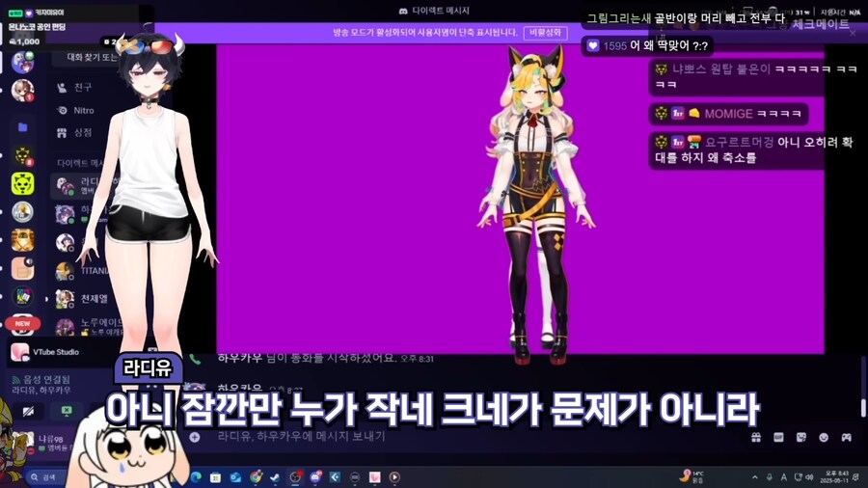Open the taskbar clock and date
Viewport: 868px width, 488px height.
835,477
